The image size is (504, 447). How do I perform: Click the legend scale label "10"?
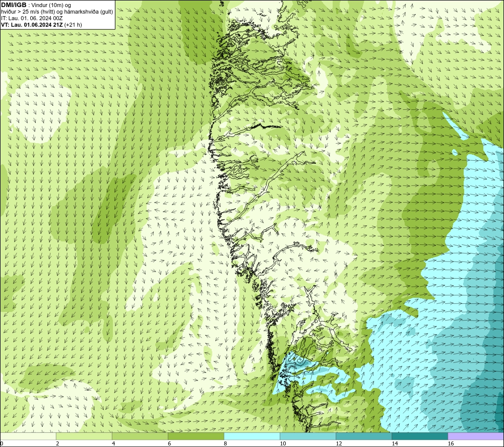pos(283,443)
